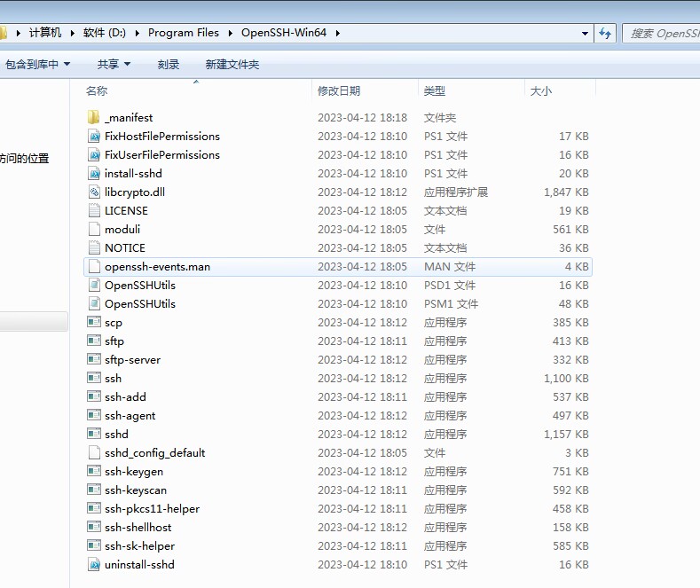
Task: Expand the arrow before 计算机 in the address bar
Action: pos(19,33)
